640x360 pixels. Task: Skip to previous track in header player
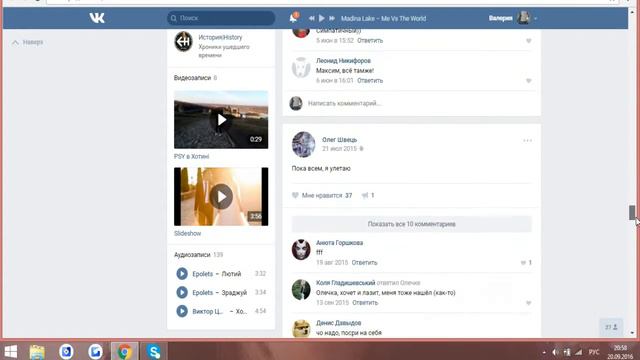coord(311,18)
